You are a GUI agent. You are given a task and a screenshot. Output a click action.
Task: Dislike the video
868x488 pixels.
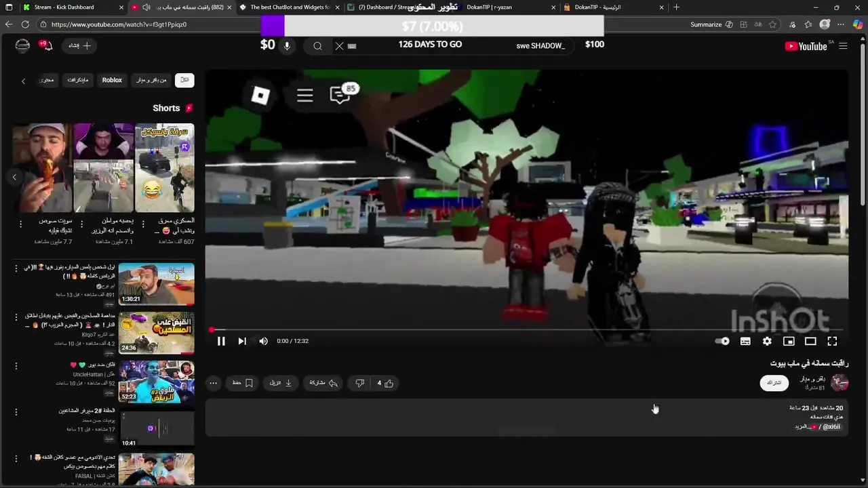(x=360, y=383)
